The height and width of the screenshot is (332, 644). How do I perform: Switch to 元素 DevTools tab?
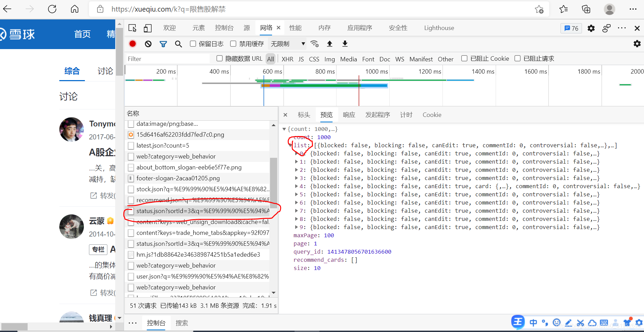198,28
